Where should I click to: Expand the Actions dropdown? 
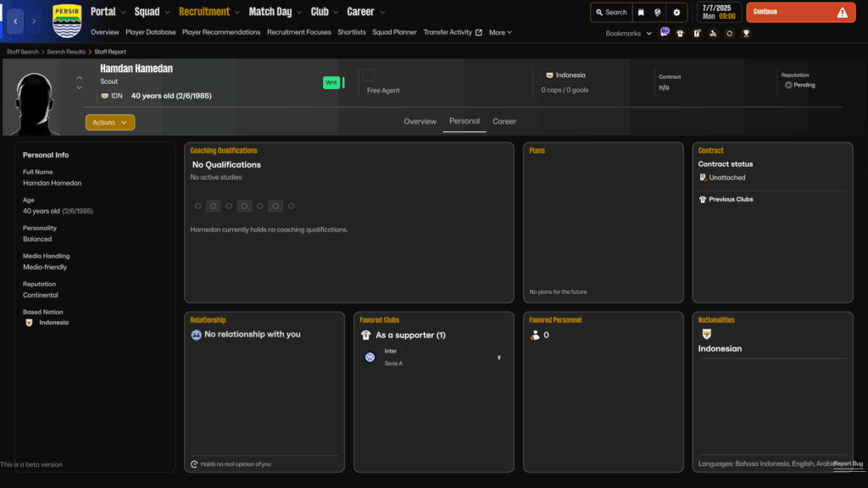[110, 122]
